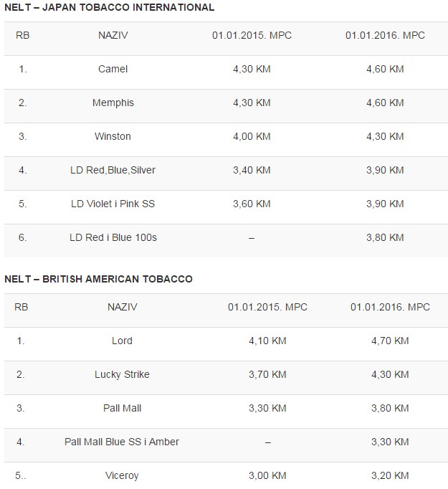Click the Winston row name

pyautogui.click(x=113, y=136)
